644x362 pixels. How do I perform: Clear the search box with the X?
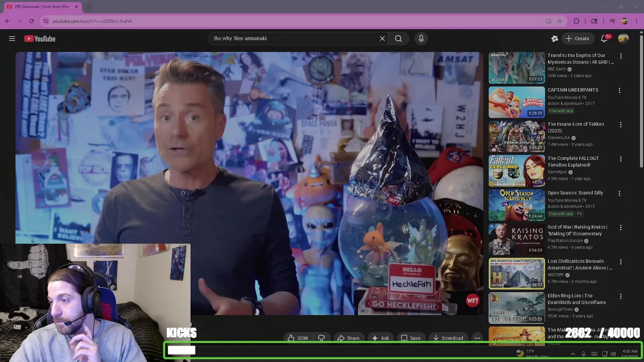[382, 39]
